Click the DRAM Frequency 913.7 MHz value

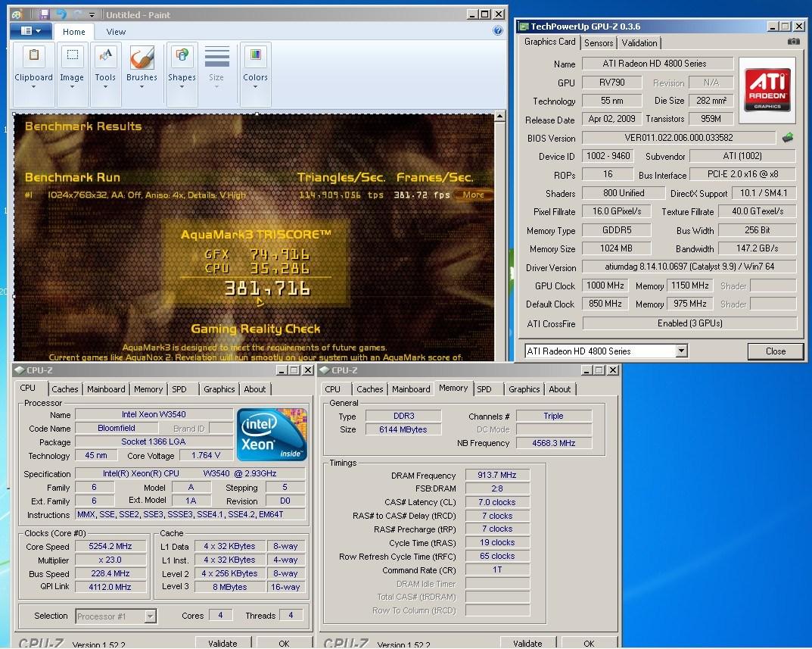(497, 475)
